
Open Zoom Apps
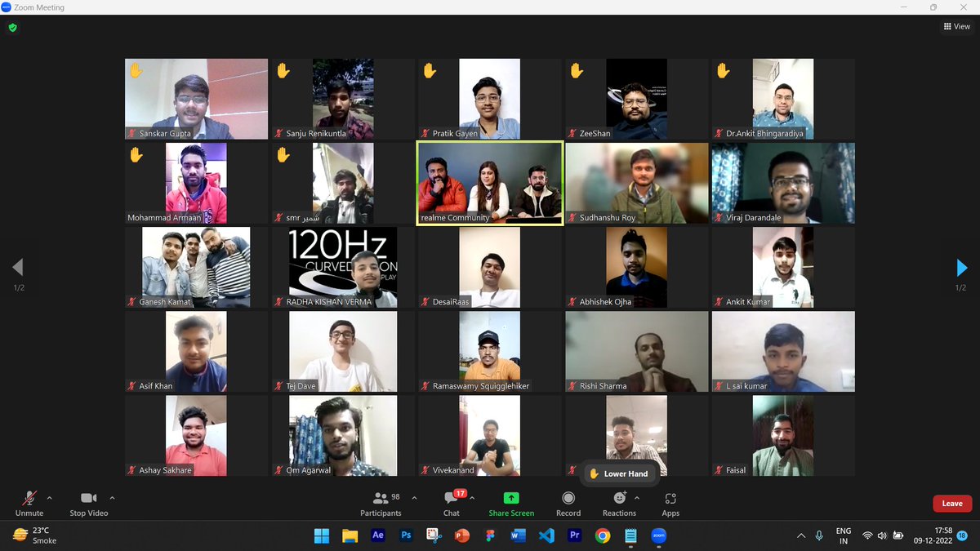click(670, 504)
